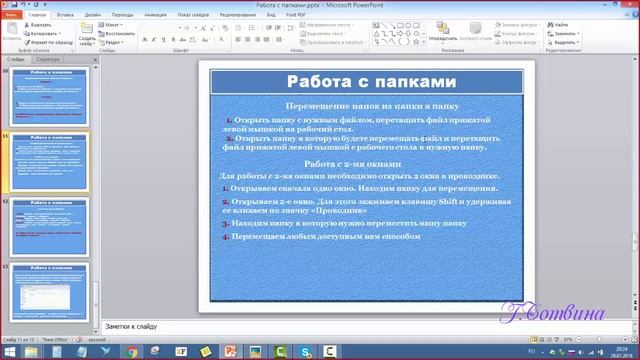
Task: Click the Undo arrow in quick access toolbar
Action: click(x=23, y=4)
